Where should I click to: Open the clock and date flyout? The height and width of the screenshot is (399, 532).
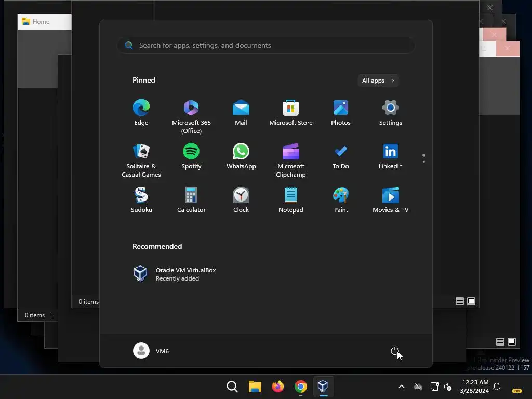[474, 387]
